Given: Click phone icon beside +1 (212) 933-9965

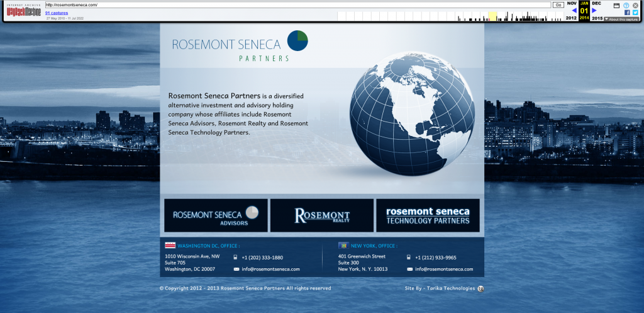Looking at the screenshot, I should [409, 258].
